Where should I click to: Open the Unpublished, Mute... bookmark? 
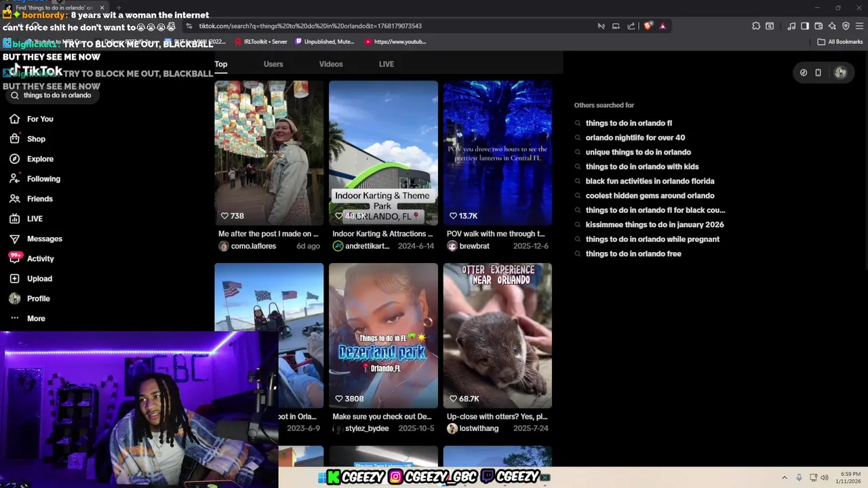click(x=324, y=41)
